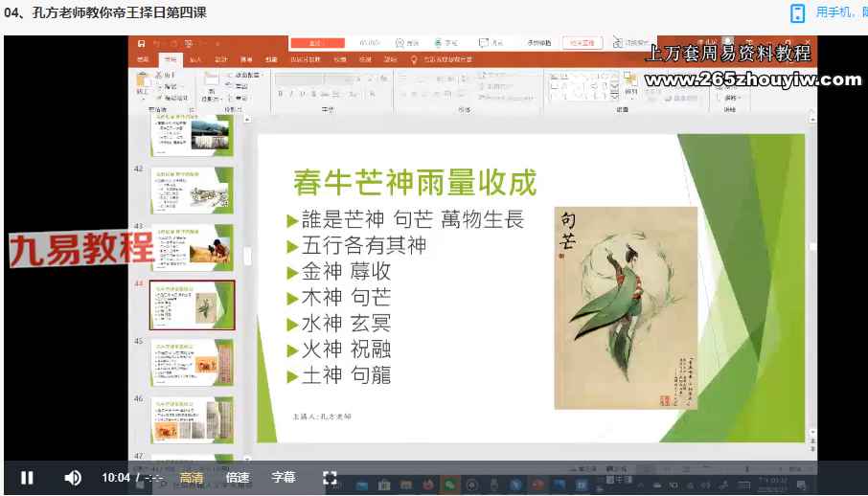Image resolution: width=868 pixels, height=496 pixels.
Task: Select the Home ribbon tab
Action: tap(170, 59)
